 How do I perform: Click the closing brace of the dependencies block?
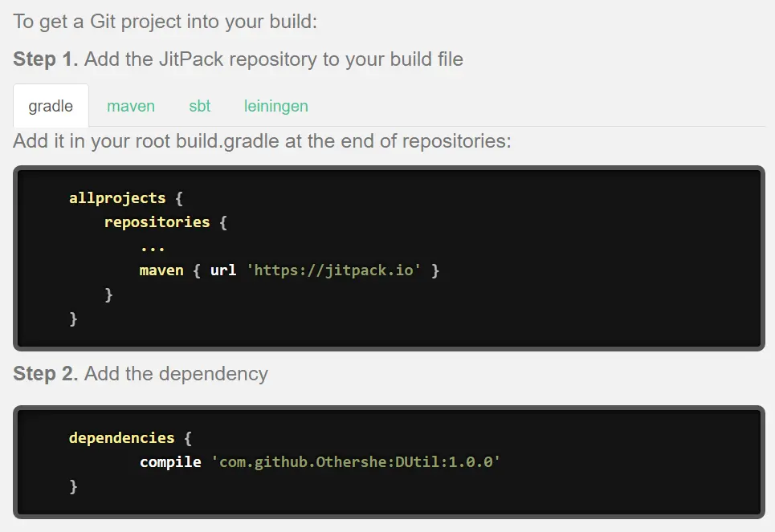tap(74, 486)
